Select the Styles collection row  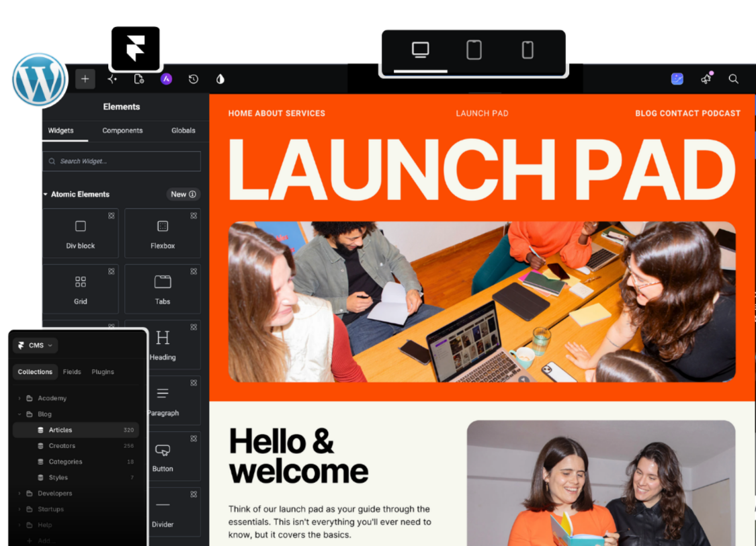76,477
